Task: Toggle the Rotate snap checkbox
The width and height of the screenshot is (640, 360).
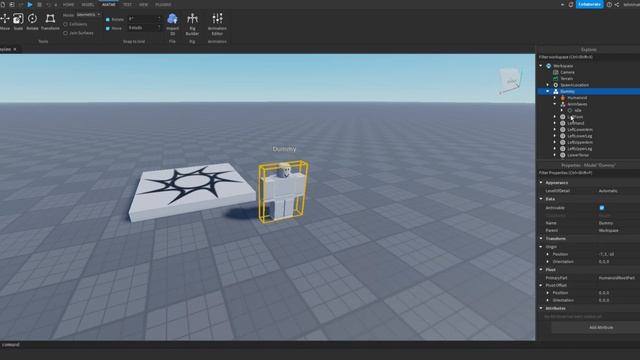Action: coord(108,19)
